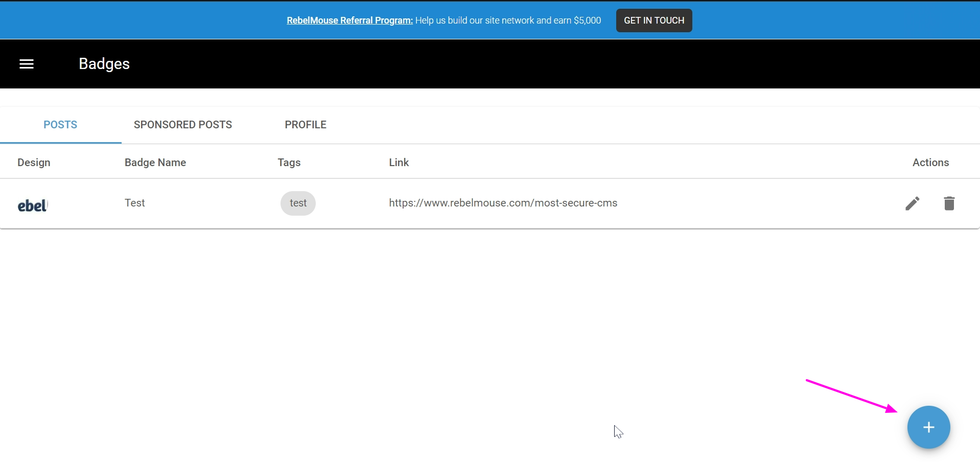Click the Design column header
The height and width of the screenshot is (462, 980).
tap(34, 162)
